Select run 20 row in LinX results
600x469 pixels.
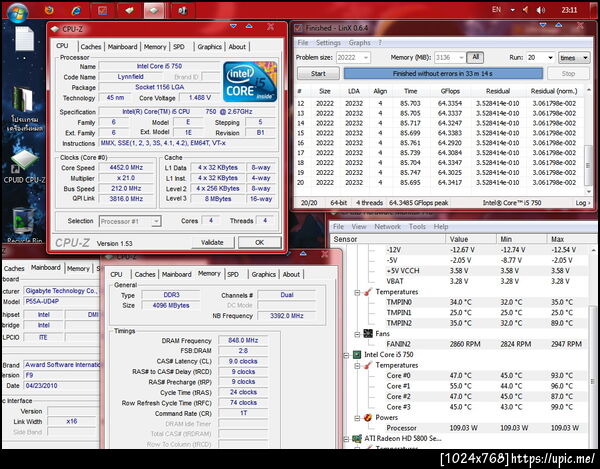(440, 183)
